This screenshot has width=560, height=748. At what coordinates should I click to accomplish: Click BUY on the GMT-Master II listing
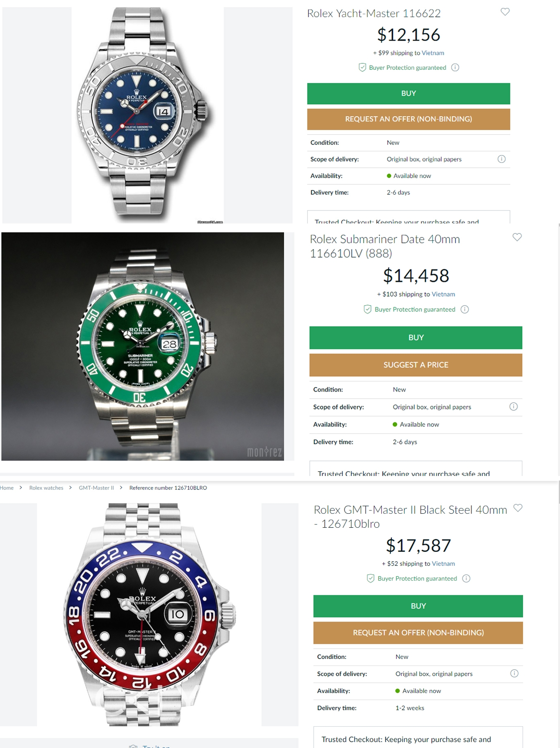click(x=418, y=606)
